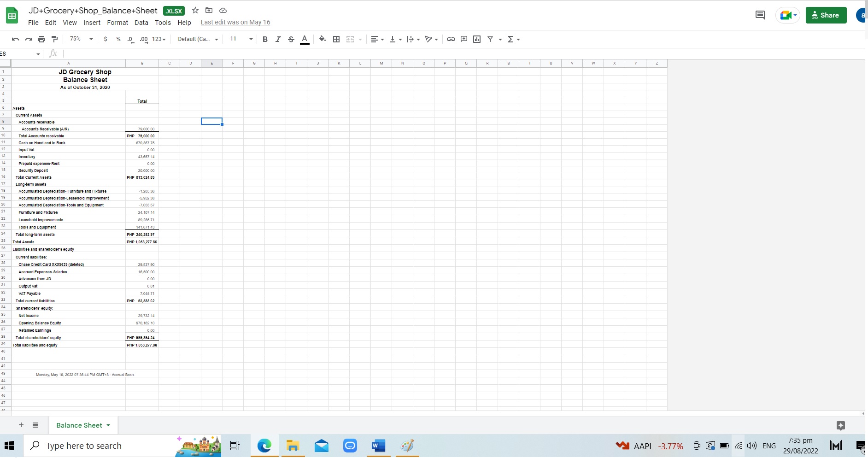Open the Google Sheets home icon
The image size is (868, 458).
(12, 16)
